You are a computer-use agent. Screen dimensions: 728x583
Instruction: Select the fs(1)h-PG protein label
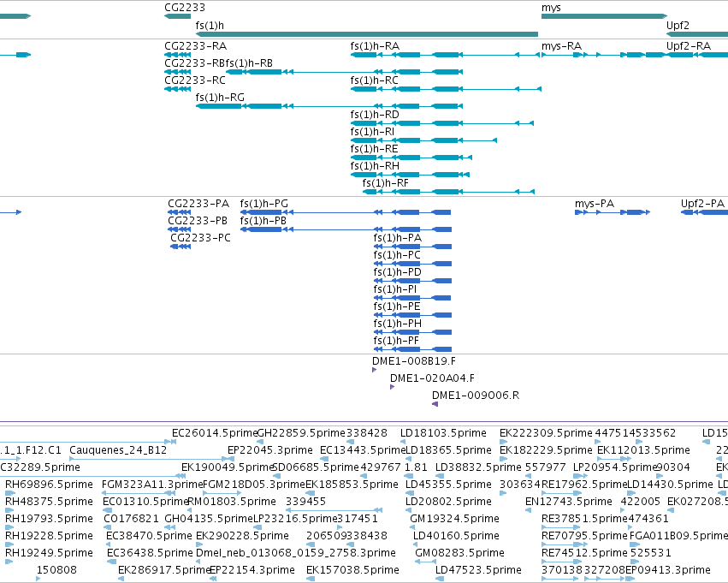(263, 204)
